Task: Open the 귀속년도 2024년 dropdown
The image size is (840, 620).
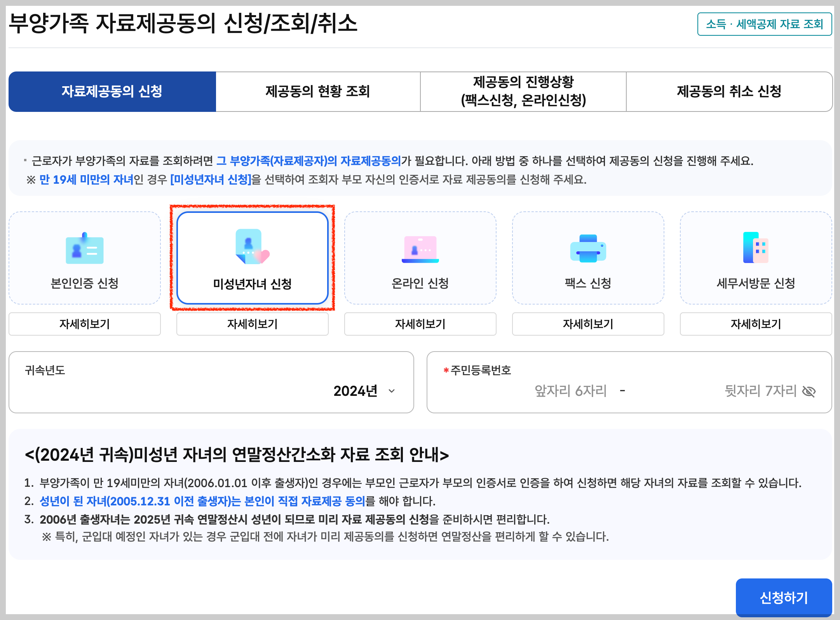Action: pos(364,391)
